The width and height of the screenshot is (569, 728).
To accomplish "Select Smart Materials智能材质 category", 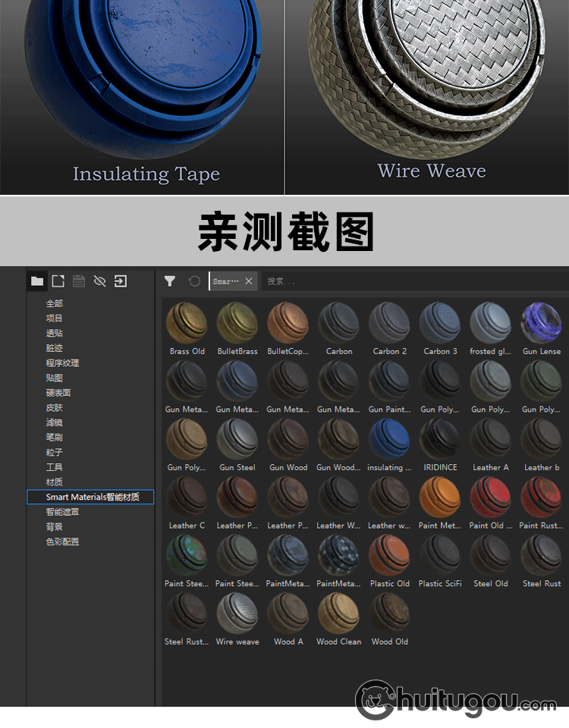I will [90, 497].
